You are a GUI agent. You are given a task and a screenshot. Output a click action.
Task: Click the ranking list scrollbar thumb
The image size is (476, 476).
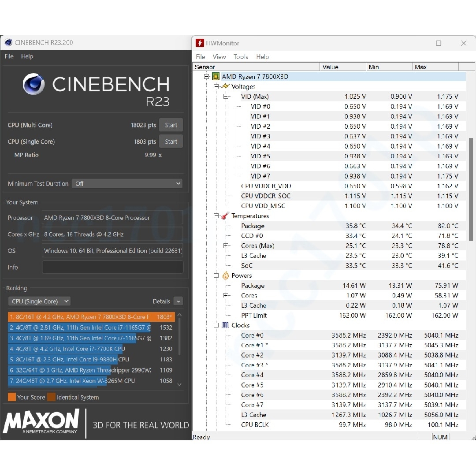(x=179, y=337)
